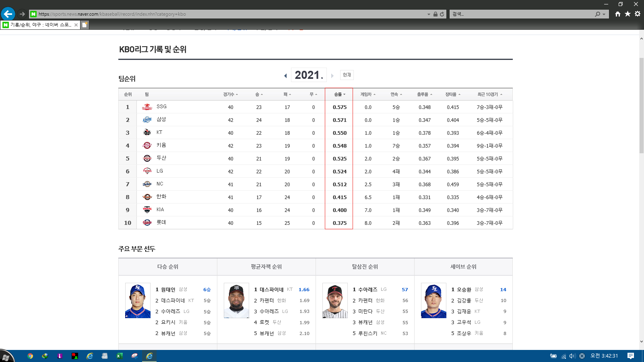Click SSG winning percentage 0.575
644x362 pixels.
[340, 107]
